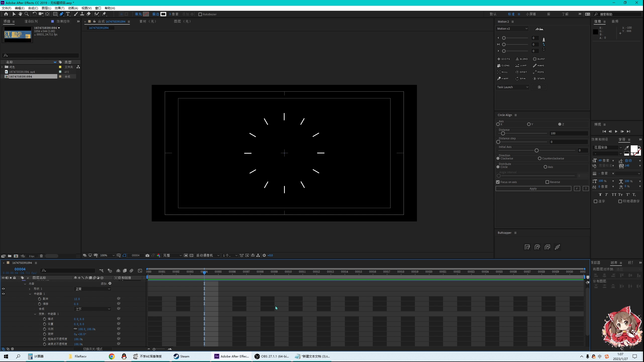This screenshot has width=644, height=362.
Task: Open the 100% magnification dropdown
Action: [107, 255]
